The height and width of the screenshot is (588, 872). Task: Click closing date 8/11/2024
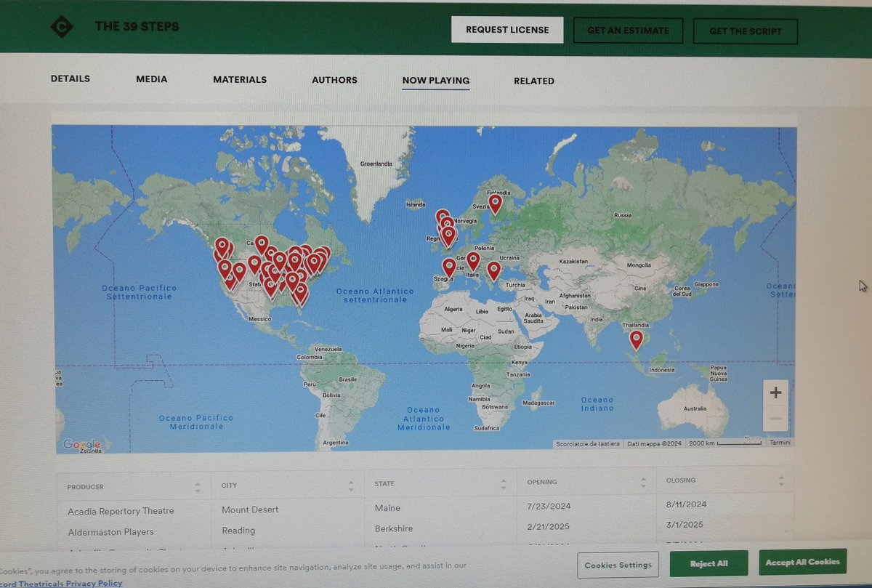coord(685,504)
